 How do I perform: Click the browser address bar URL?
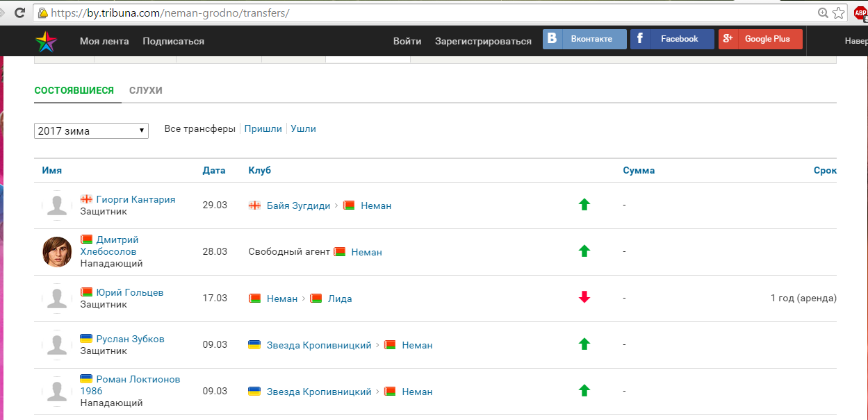tap(171, 13)
